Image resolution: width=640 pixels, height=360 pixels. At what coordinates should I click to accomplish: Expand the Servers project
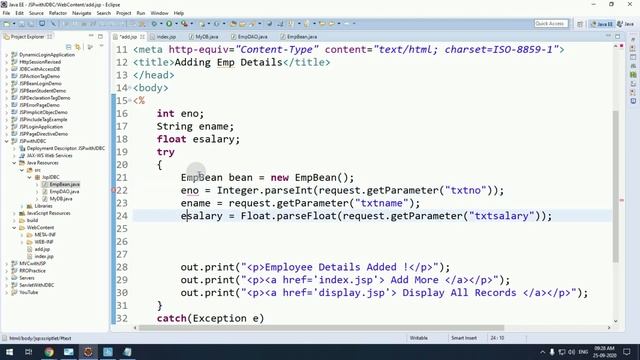point(7,278)
